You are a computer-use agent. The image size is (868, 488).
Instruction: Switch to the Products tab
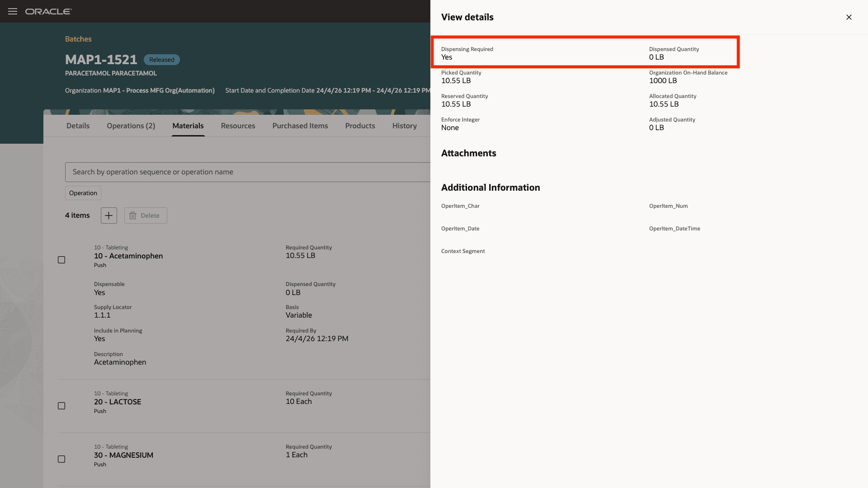(360, 126)
